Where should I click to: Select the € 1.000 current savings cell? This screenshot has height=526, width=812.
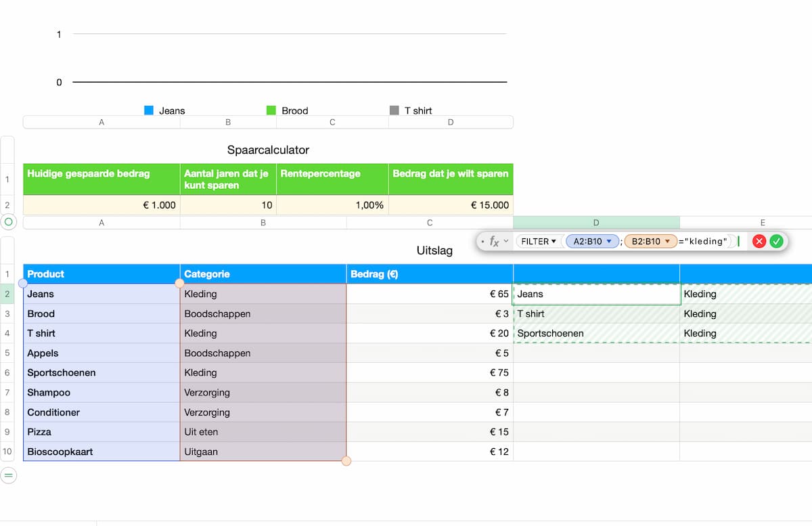coord(101,205)
